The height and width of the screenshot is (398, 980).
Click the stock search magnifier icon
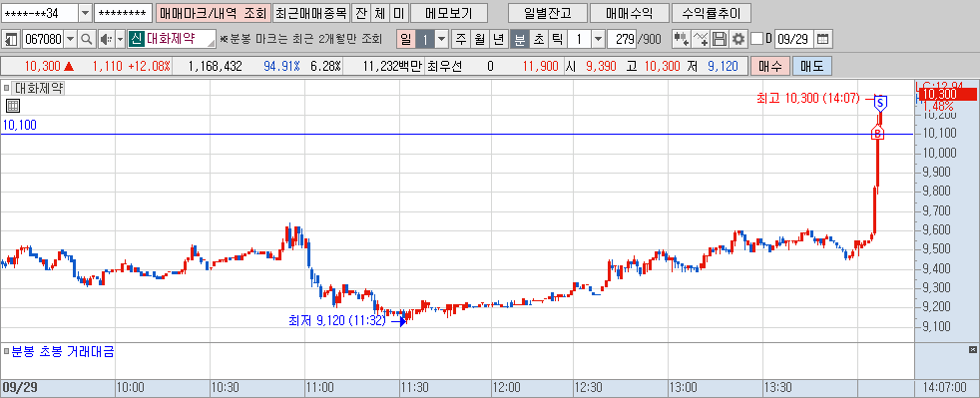point(87,39)
